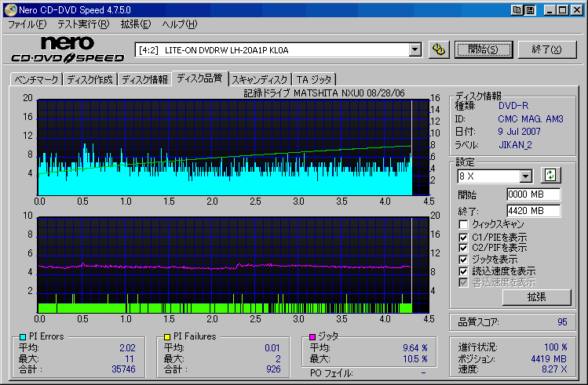Click the cyan PI Errors legend swatch

click(23, 336)
